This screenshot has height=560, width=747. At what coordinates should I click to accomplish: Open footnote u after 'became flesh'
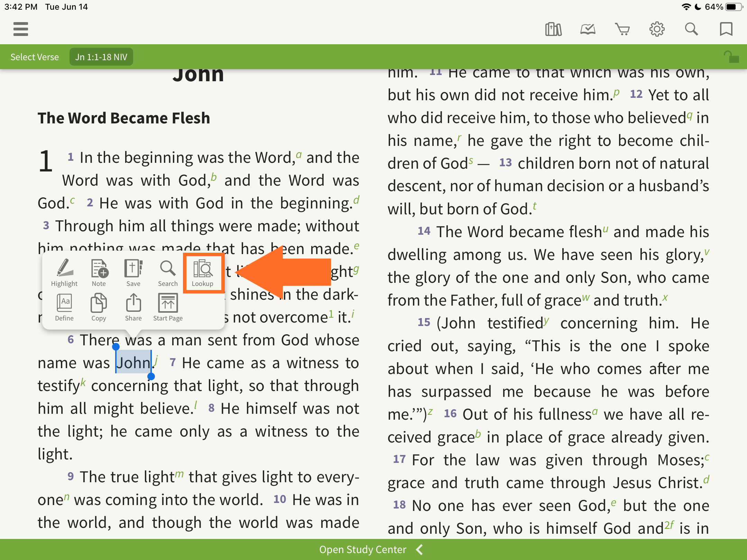tap(606, 229)
